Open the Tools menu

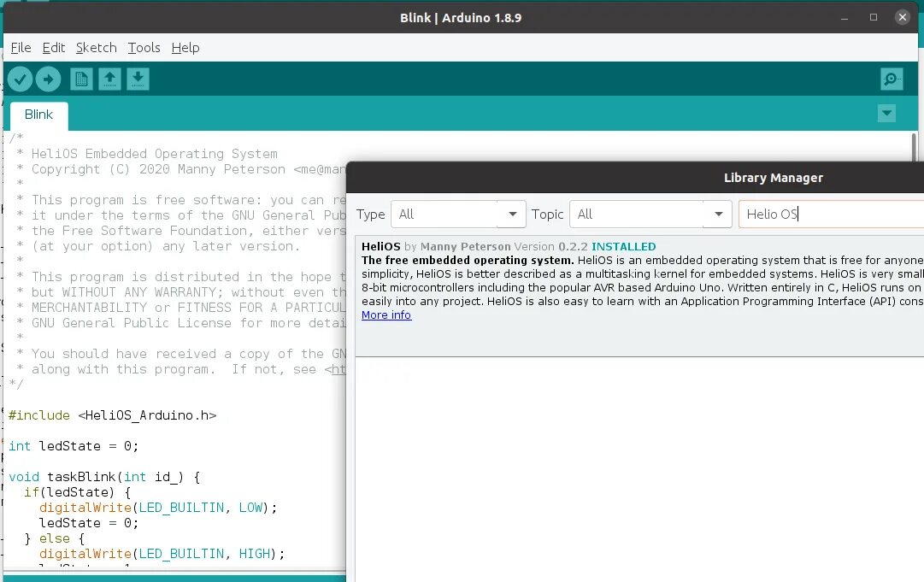tap(144, 48)
